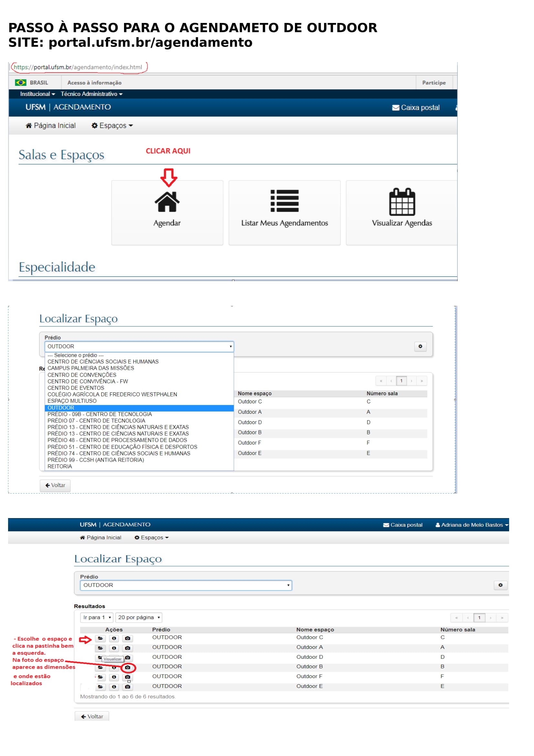The width and height of the screenshot is (534, 756).
Task: Click folder icon in Outdoor C row
Action: 100,638
